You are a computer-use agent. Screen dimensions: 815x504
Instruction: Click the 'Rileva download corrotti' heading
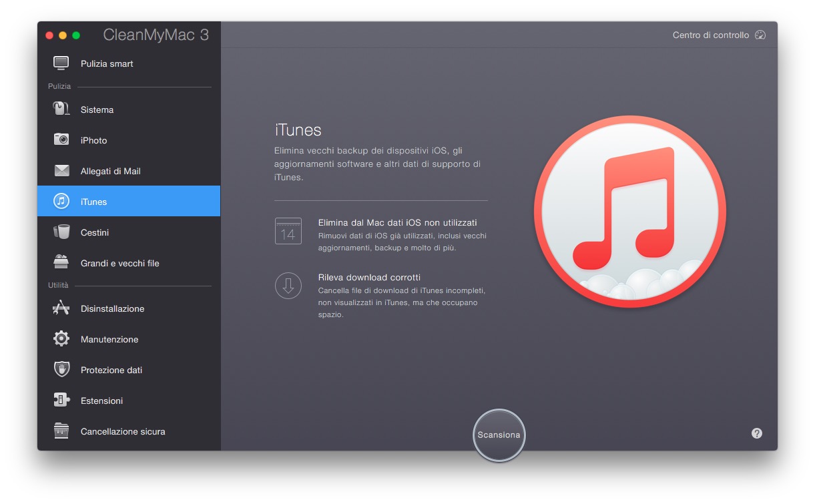(x=369, y=277)
